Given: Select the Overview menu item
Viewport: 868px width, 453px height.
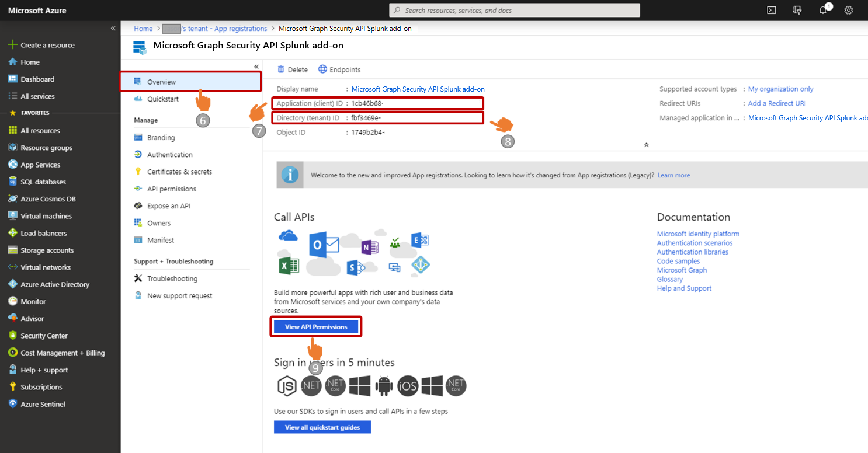Looking at the screenshot, I should tap(190, 82).
